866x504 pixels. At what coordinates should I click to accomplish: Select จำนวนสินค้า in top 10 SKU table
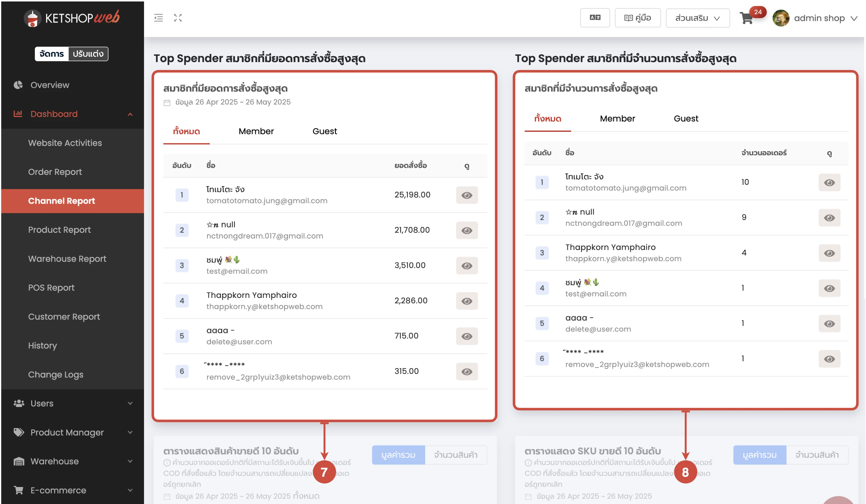[817, 455]
